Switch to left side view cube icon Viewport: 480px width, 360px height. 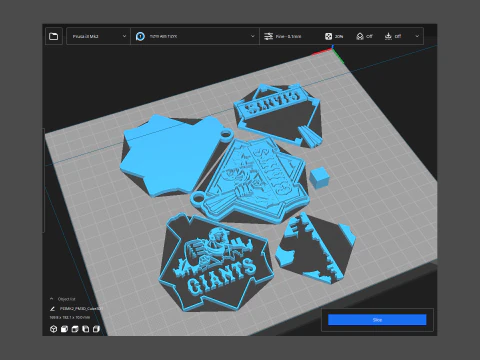click(86, 329)
